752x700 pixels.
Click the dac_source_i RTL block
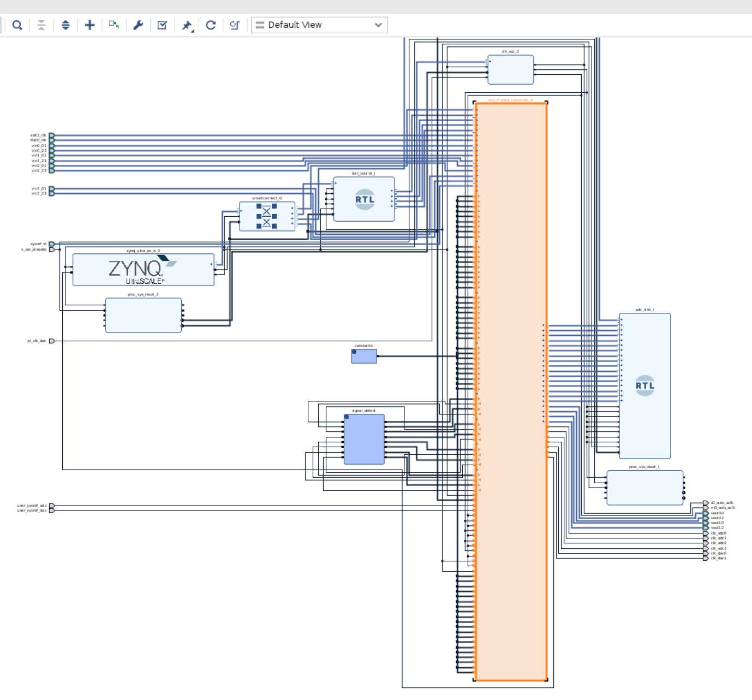tap(363, 198)
